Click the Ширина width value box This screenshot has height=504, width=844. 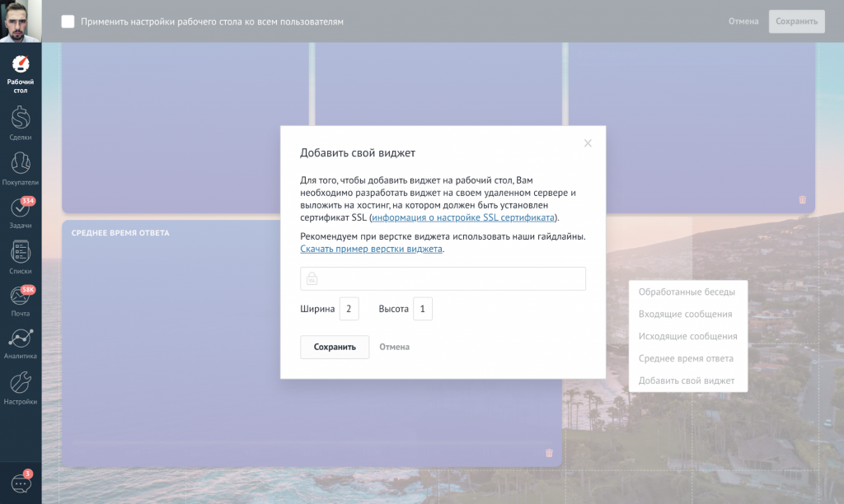tap(349, 309)
